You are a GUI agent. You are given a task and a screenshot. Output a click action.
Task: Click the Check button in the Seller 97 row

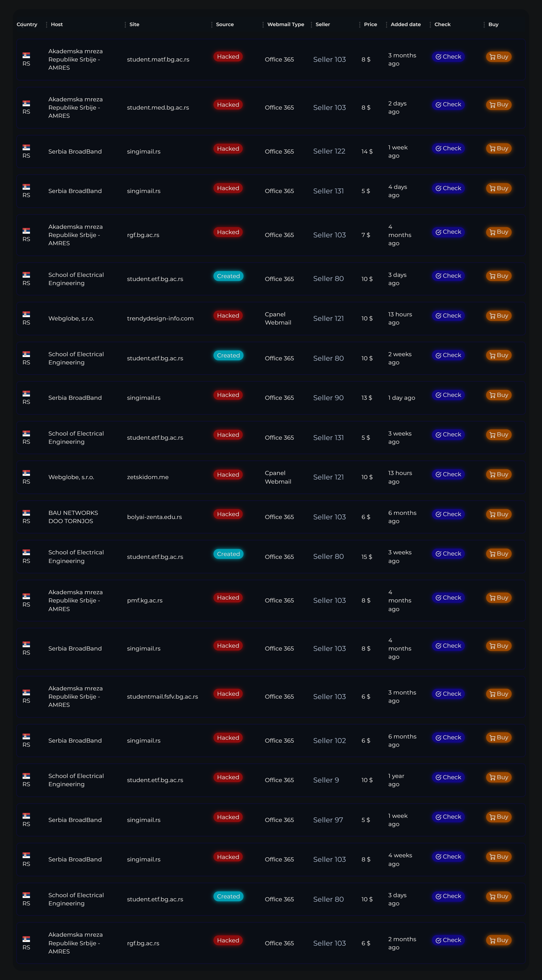pyautogui.click(x=448, y=817)
